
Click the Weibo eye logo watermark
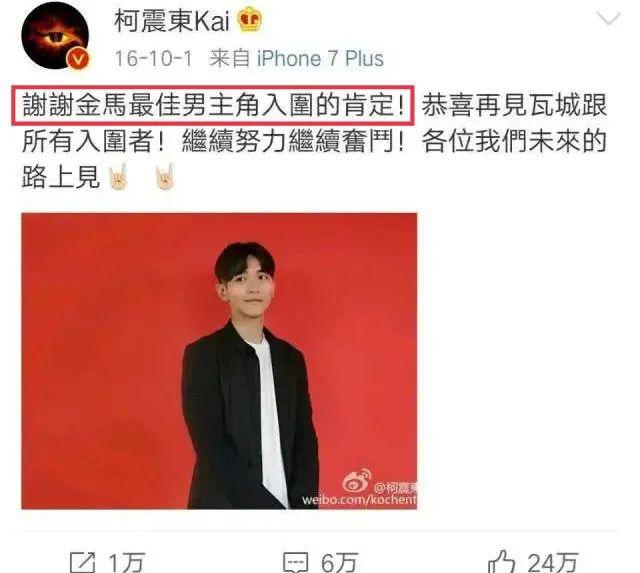click(357, 481)
